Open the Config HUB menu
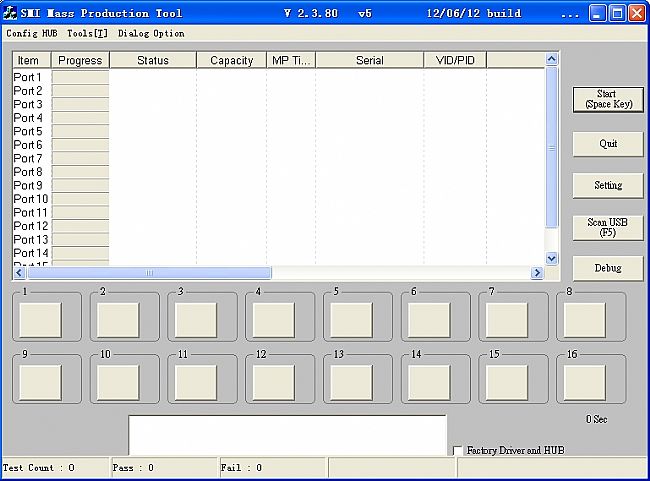The width and height of the screenshot is (650, 481). coord(32,33)
